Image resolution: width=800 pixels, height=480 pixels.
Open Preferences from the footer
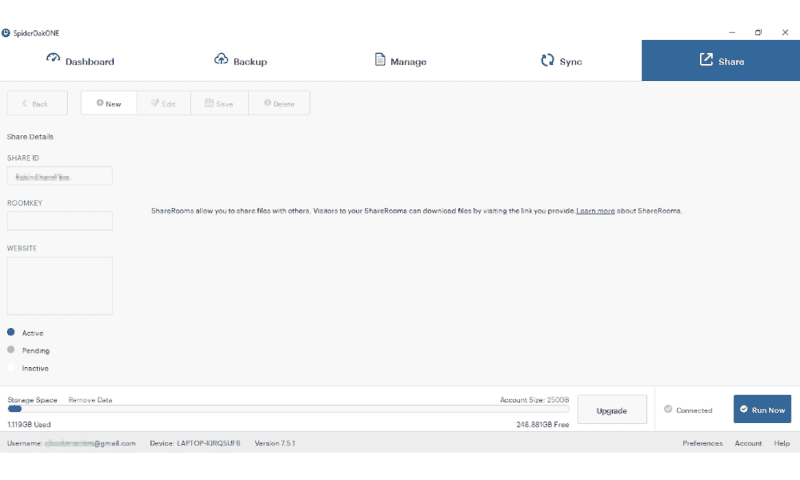pyautogui.click(x=702, y=443)
